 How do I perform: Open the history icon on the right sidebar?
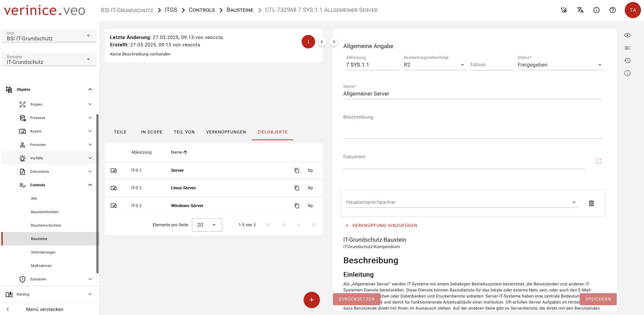[x=627, y=61]
